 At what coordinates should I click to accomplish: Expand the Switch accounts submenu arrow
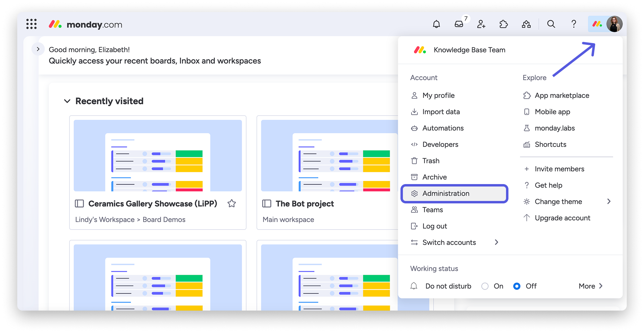click(x=496, y=242)
